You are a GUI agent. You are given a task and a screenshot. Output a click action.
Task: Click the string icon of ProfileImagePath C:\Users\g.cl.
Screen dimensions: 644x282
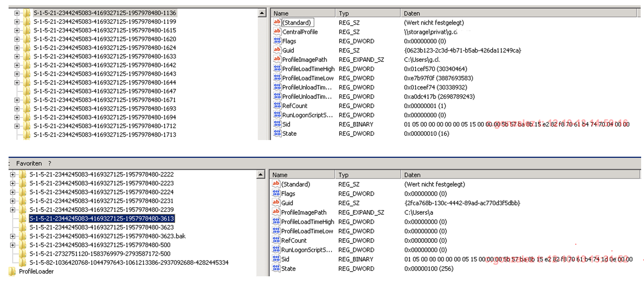tap(277, 60)
